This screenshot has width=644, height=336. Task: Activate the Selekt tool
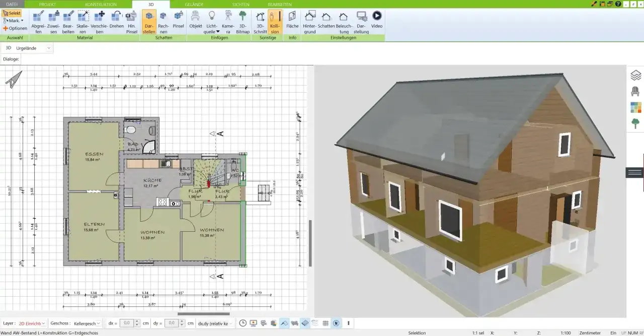12,13
